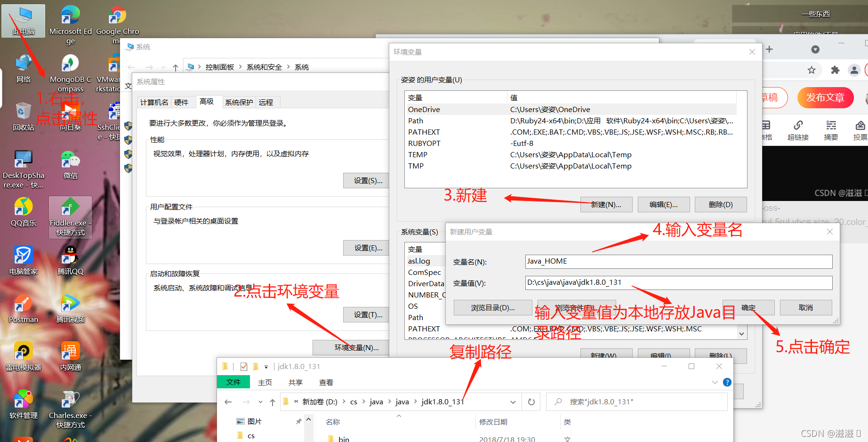Open the Postman desktop shortcut
Image resolution: width=868 pixels, height=442 pixels.
click(24, 308)
